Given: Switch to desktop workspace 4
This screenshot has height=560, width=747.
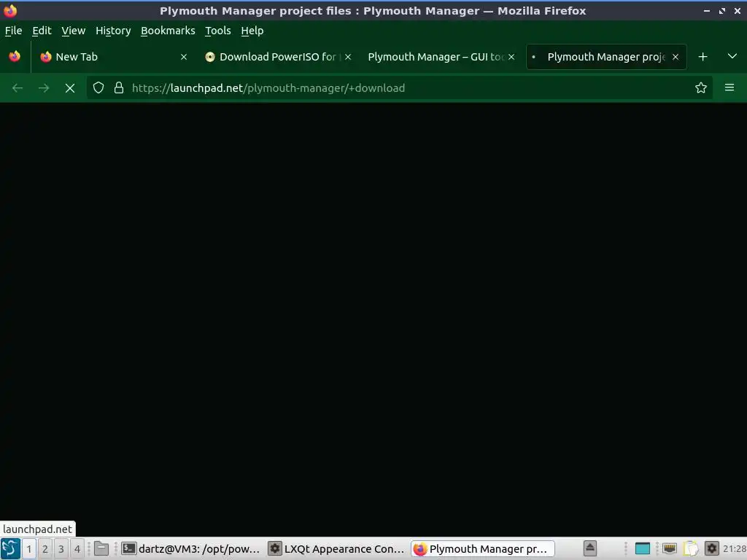Looking at the screenshot, I should point(77,549).
